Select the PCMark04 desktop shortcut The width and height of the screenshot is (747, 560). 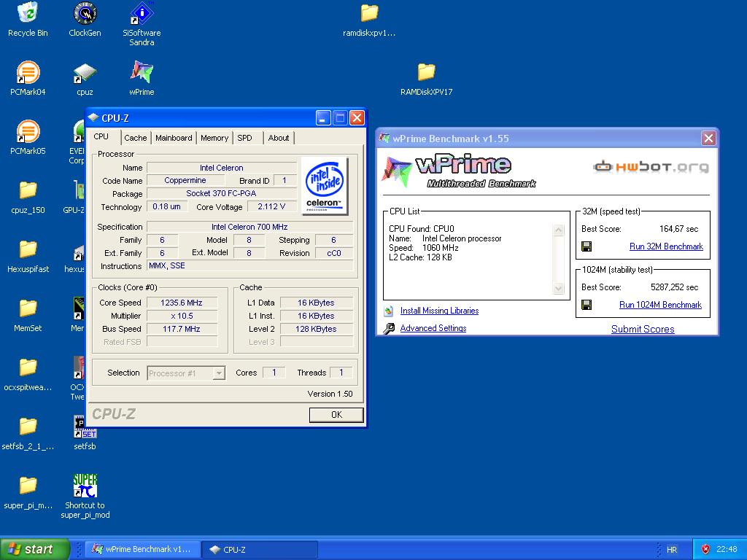coord(28,79)
